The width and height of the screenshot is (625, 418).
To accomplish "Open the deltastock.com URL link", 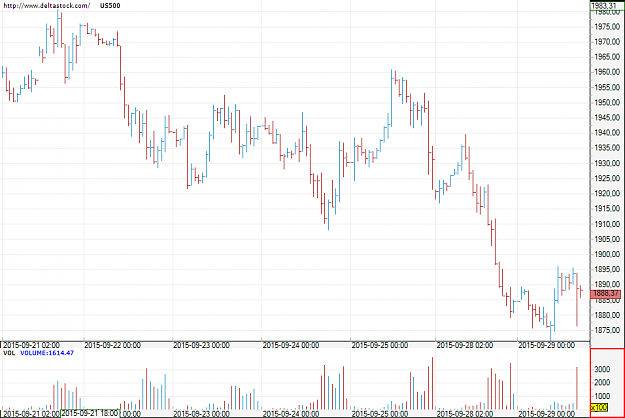I will click(47, 6).
